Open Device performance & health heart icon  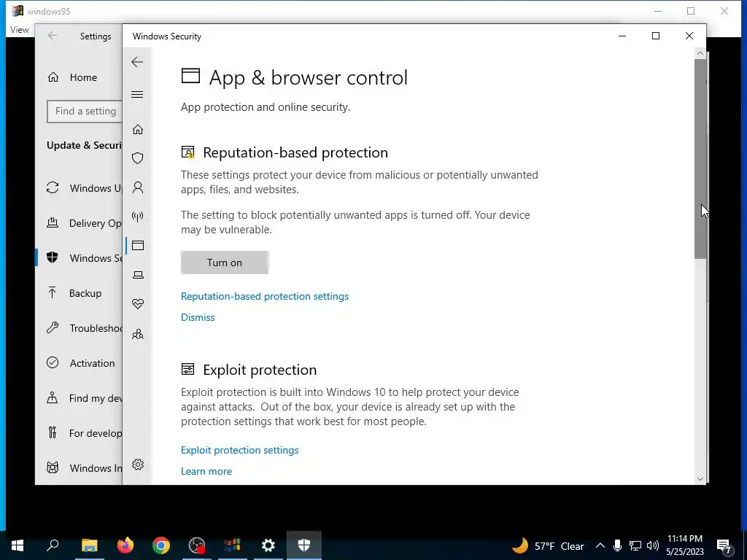138,304
